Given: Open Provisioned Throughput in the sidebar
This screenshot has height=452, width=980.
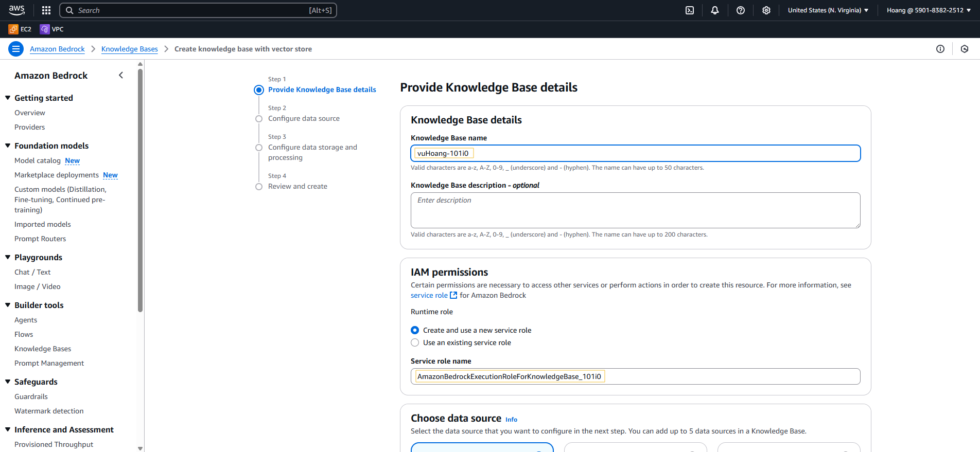Looking at the screenshot, I should pyautogui.click(x=54, y=444).
